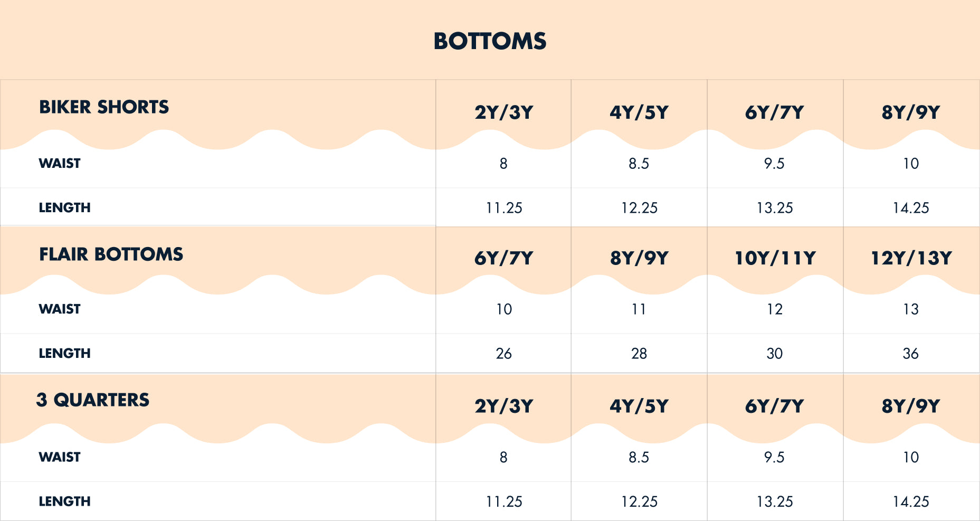The image size is (980, 521).
Task: Click the WAIST label under 3 Quarters
Action: pyautogui.click(x=60, y=457)
